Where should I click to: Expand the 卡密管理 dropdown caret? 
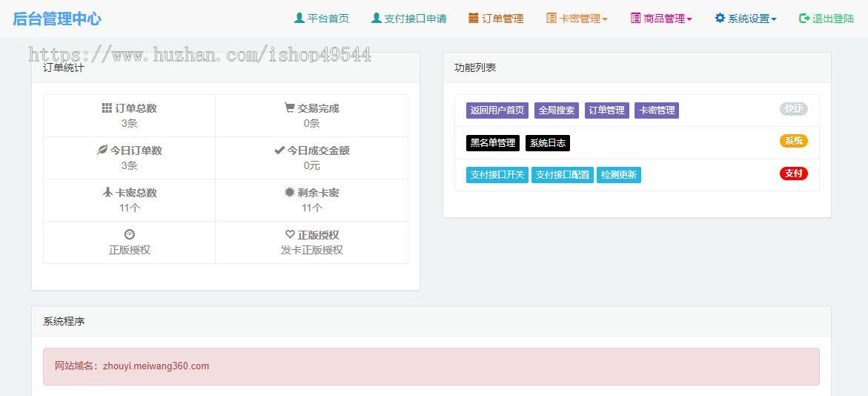pyautogui.click(x=605, y=19)
